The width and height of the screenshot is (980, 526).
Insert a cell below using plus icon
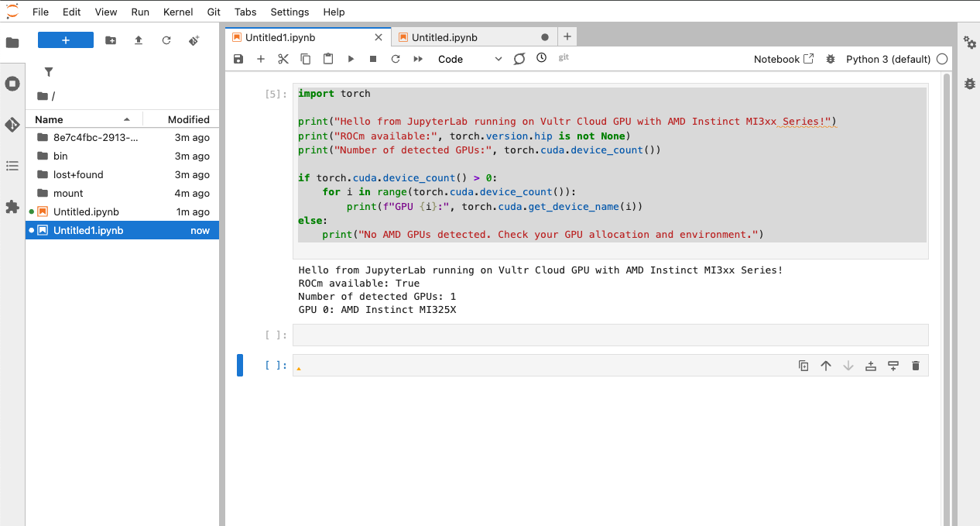click(261, 59)
